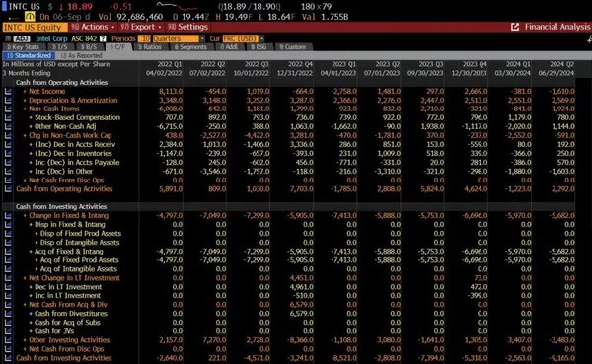Click the Export button
The image size is (592, 364).
[x=141, y=27]
